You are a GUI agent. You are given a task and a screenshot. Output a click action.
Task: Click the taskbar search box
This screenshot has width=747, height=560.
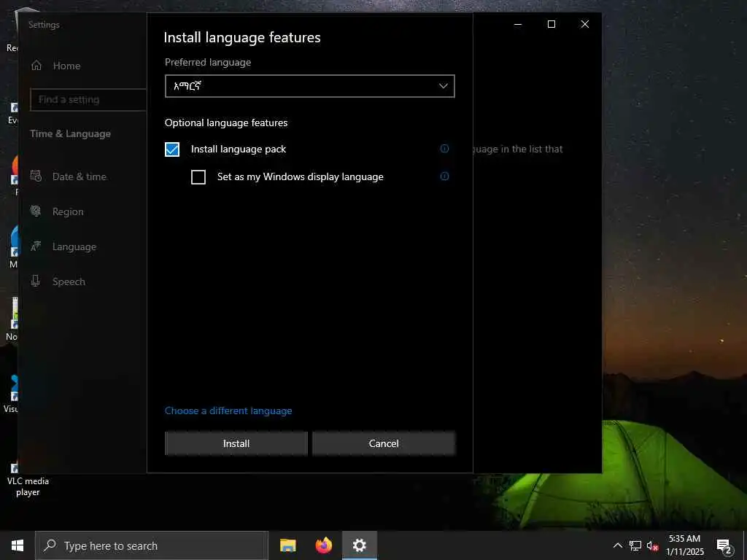[152, 545]
